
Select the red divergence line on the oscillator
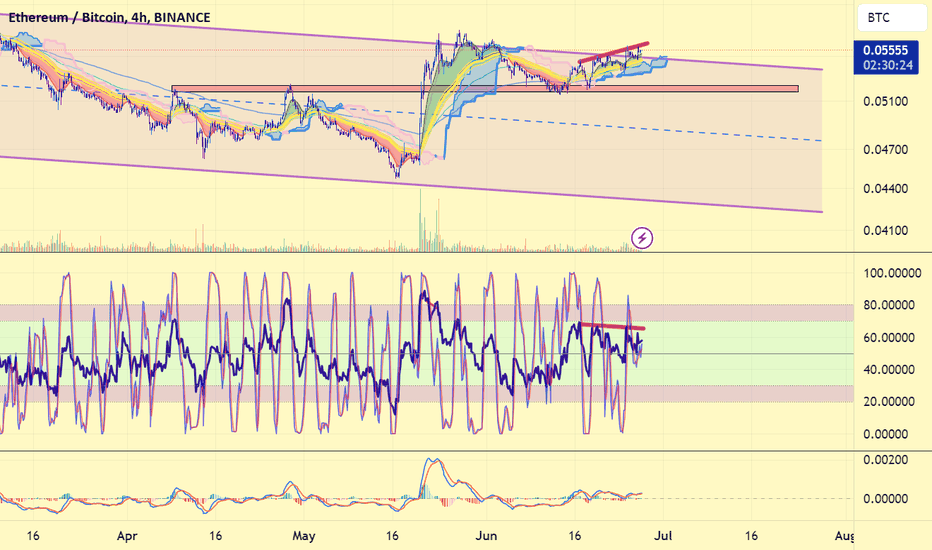612,326
